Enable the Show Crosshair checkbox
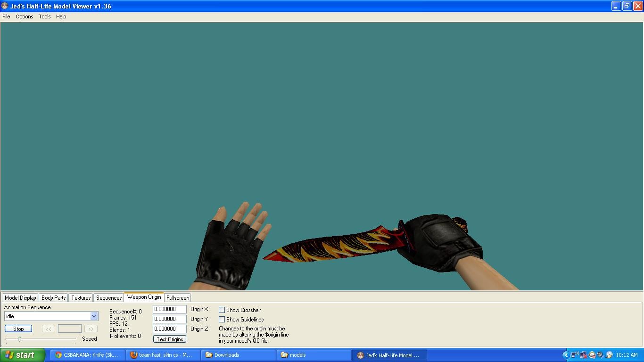The width and height of the screenshot is (644, 362). (x=222, y=310)
